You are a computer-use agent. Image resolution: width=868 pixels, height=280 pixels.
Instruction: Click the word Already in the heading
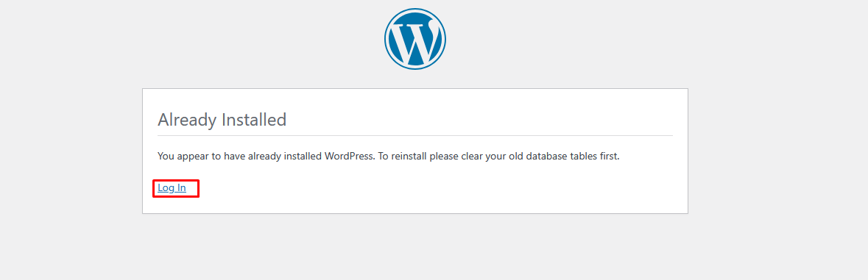[187, 120]
